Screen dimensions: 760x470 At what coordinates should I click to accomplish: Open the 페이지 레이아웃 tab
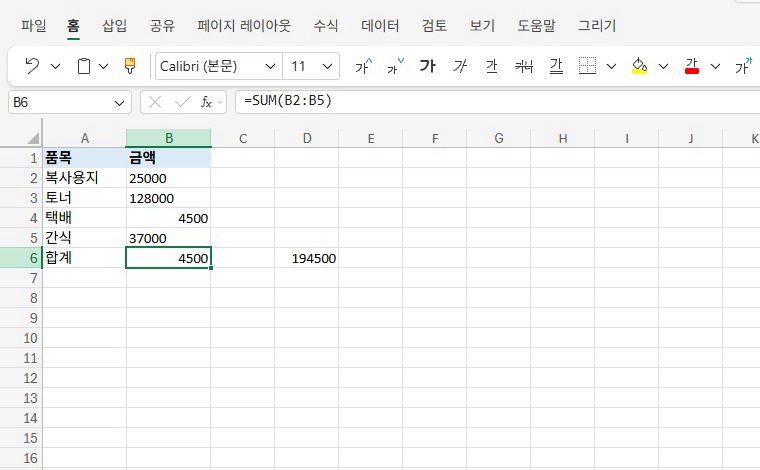click(244, 25)
